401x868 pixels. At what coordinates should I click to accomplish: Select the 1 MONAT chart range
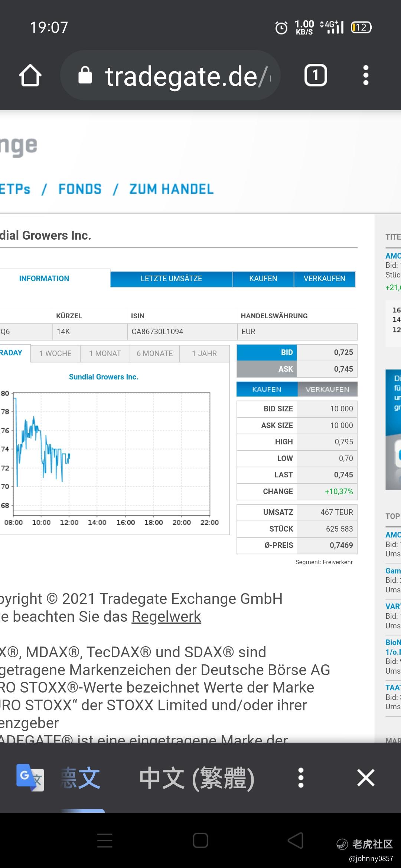pyautogui.click(x=105, y=354)
